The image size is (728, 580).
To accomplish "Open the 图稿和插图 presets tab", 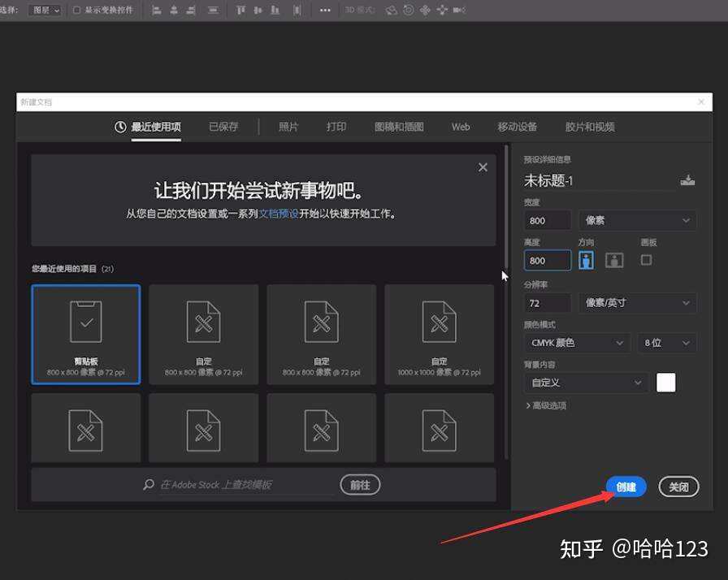I will pos(399,127).
